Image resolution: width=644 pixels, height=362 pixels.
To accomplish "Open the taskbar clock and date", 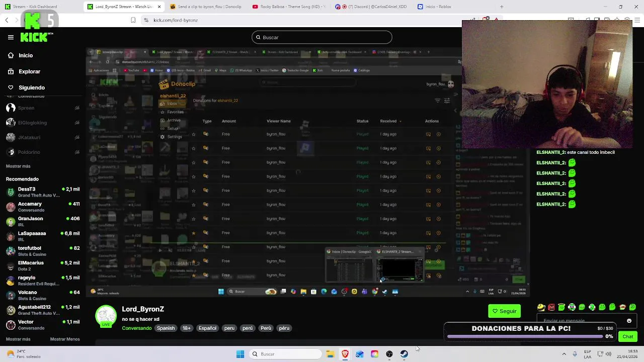I will pos(627,354).
